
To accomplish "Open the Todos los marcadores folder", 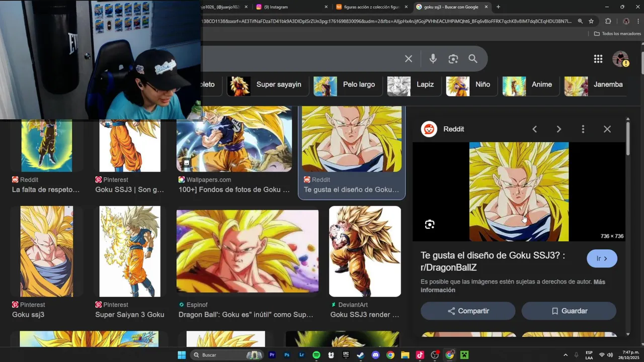I will [x=617, y=34].
